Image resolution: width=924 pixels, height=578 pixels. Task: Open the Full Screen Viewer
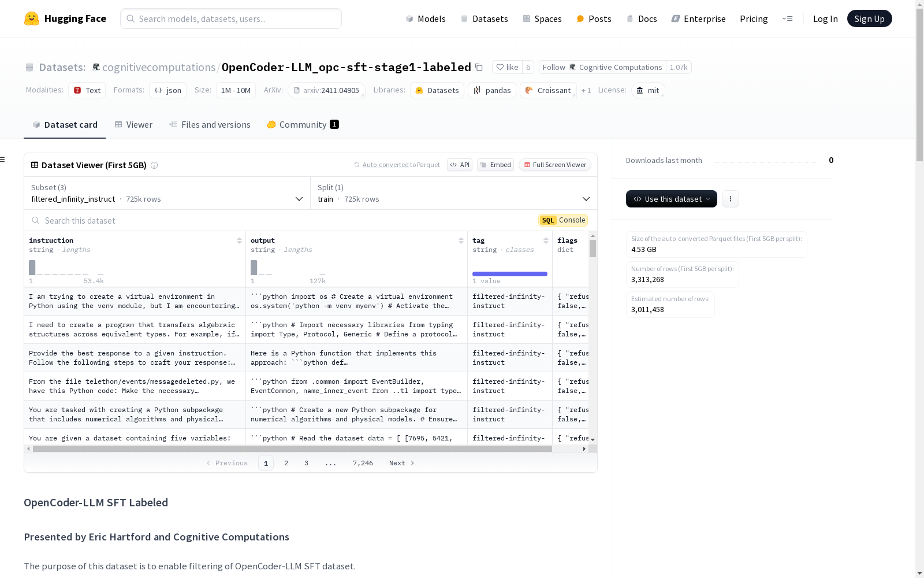pos(555,165)
